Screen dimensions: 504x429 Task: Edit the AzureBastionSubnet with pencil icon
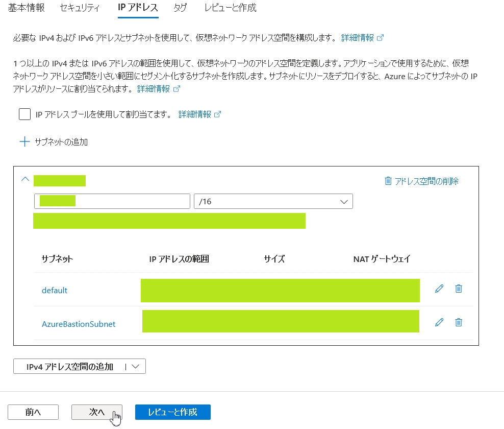tap(439, 322)
